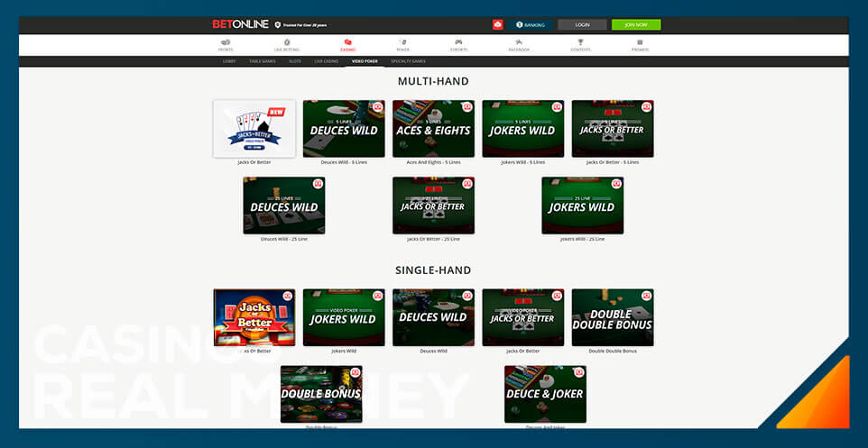Click the red badge on Jacks Or Better 5 Lines
The width and height of the screenshot is (868, 448).
click(x=647, y=106)
